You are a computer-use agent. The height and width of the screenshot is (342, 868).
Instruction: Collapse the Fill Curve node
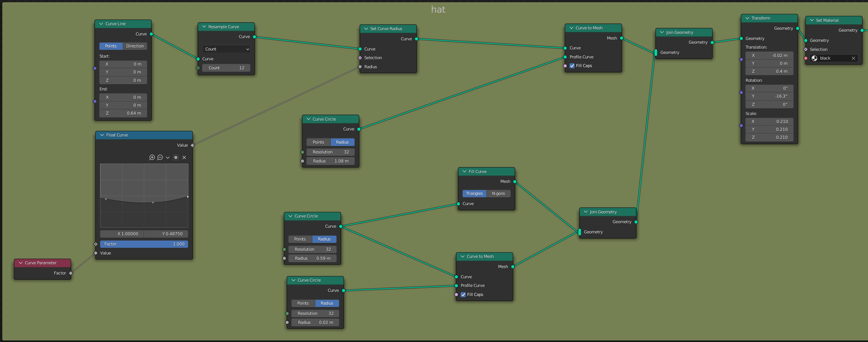click(x=465, y=172)
